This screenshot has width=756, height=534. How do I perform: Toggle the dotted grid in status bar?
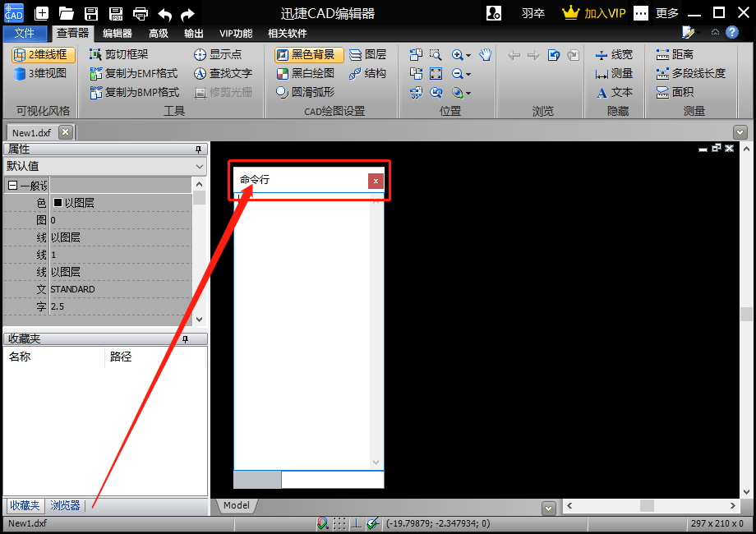[x=339, y=523]
